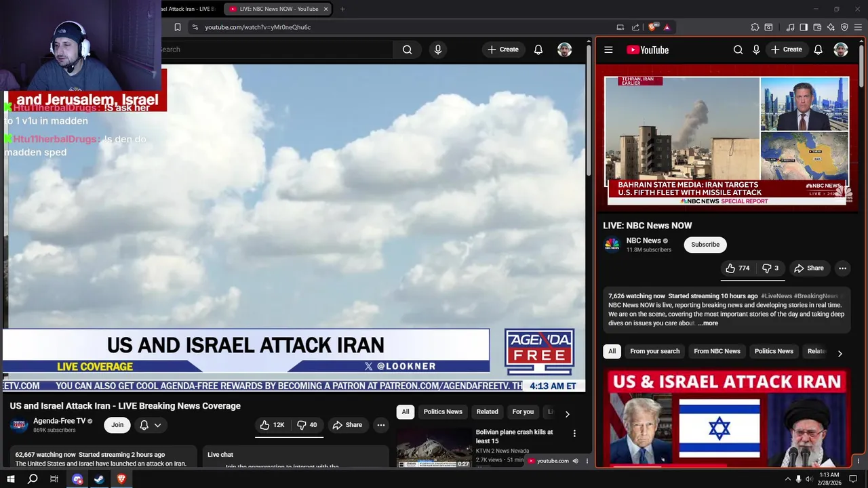Dislike the Agenda-Free TV stream (40)
This screenshot has height=488, width=868.
(x=307, y=425)
